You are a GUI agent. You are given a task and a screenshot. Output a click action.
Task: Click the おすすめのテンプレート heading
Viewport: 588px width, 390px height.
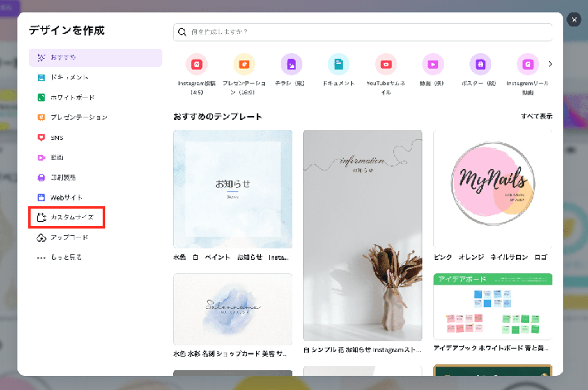click(218, 117)
